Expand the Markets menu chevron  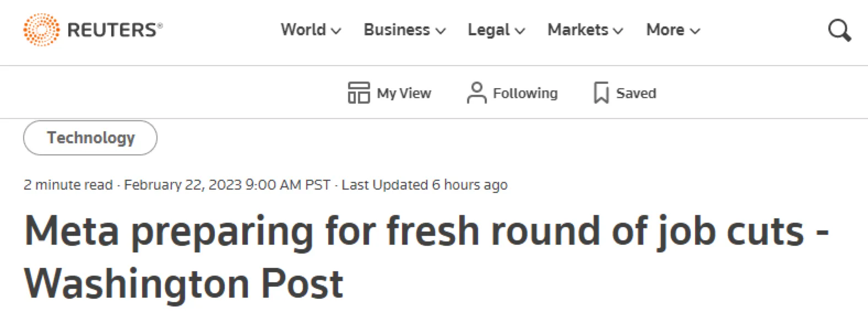click(x=619, y=31)
